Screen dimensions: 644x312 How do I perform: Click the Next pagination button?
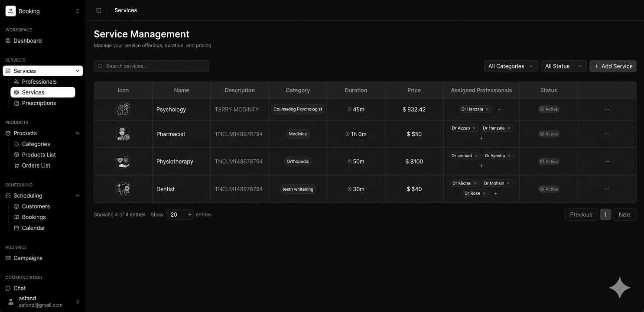[x=624, y=214]
